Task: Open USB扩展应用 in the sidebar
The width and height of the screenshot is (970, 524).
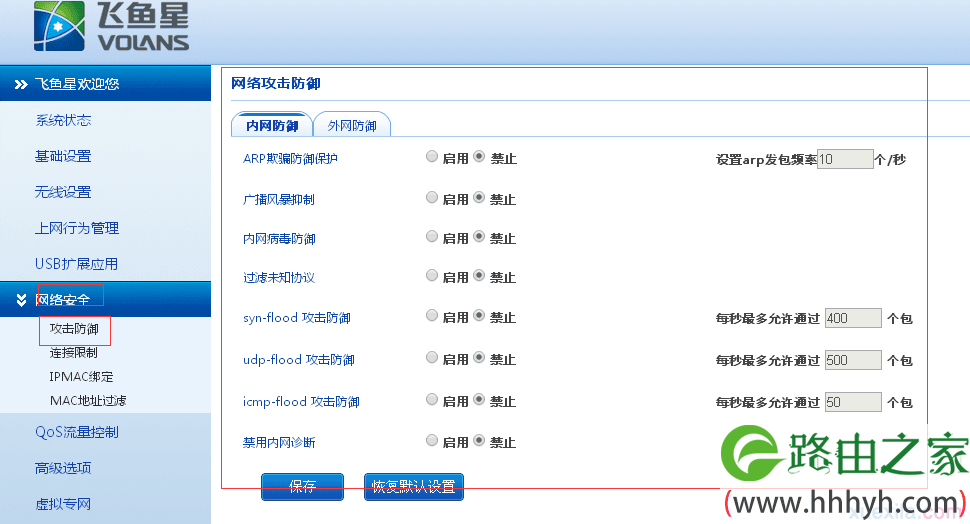Action: pyautogui.click(x=76, y=264)
